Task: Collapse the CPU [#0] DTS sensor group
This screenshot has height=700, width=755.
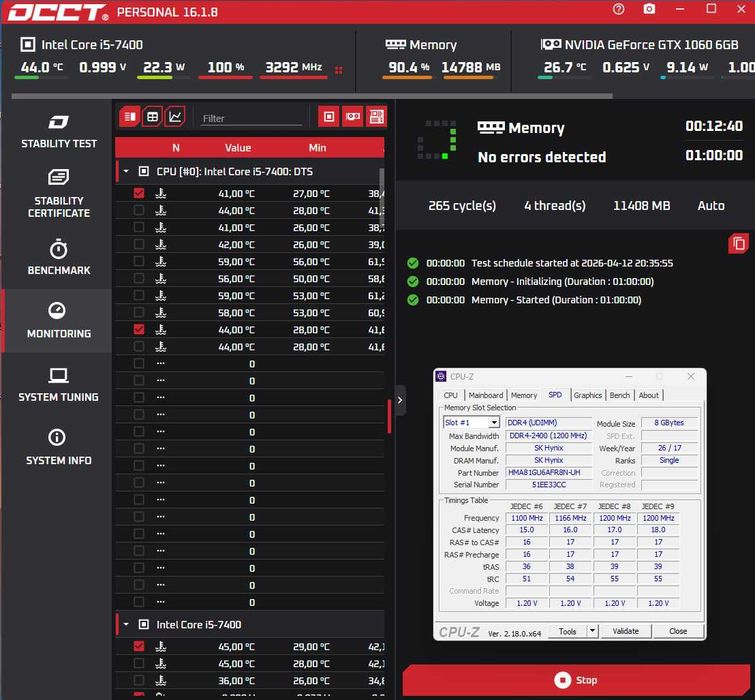Action: point(126,171)
